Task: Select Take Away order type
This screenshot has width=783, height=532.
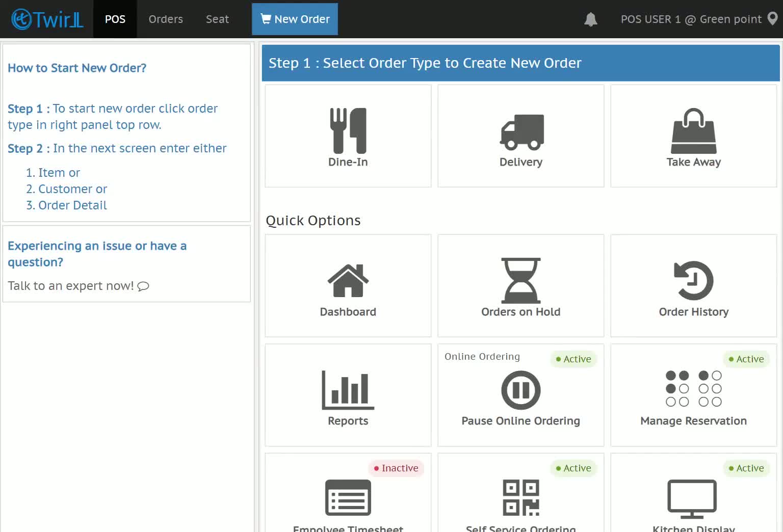Action: [x=694, y=136]
